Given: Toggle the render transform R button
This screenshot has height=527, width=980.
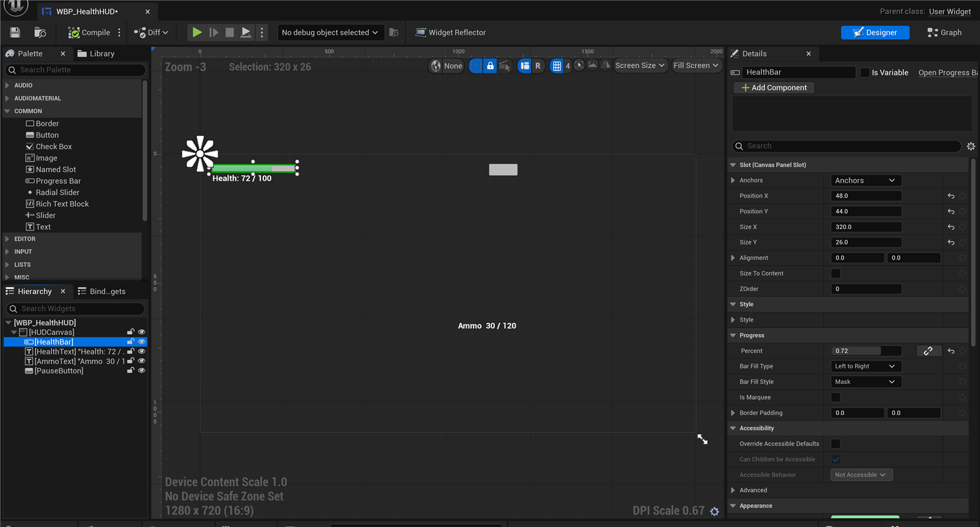Looking at the screenshot, I should pyautogui.click(x=538, y=65).
